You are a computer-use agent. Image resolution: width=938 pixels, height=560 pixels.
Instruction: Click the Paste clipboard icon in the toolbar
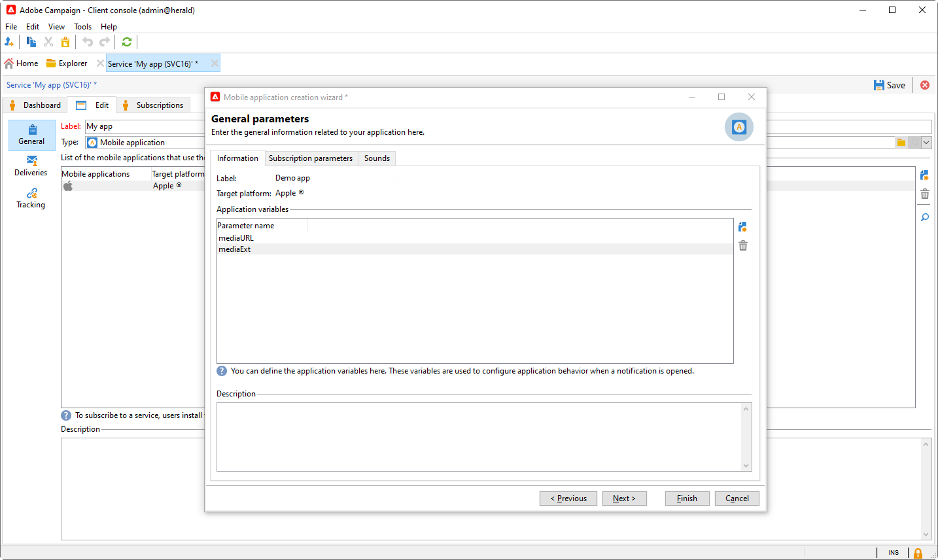pos(65,42)
